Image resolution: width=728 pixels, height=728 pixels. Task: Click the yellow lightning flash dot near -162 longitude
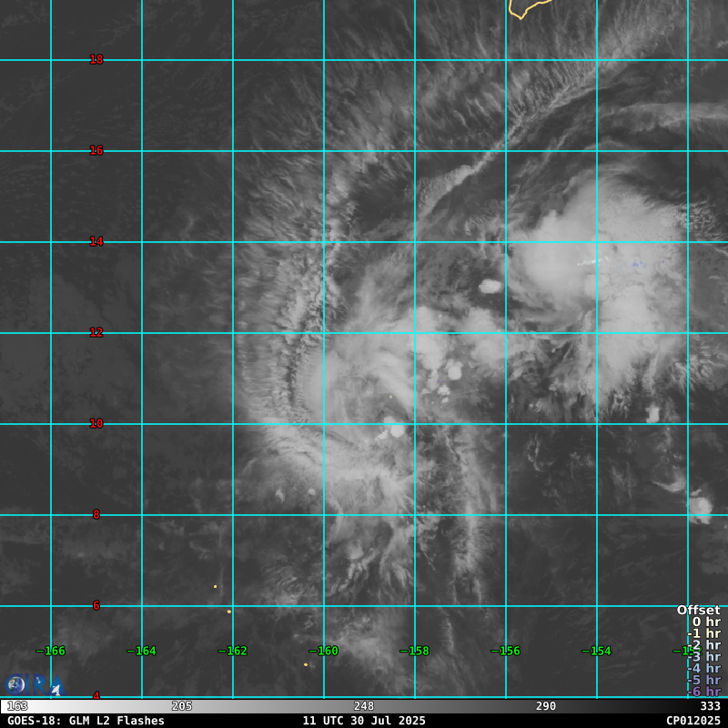[216, 586]
